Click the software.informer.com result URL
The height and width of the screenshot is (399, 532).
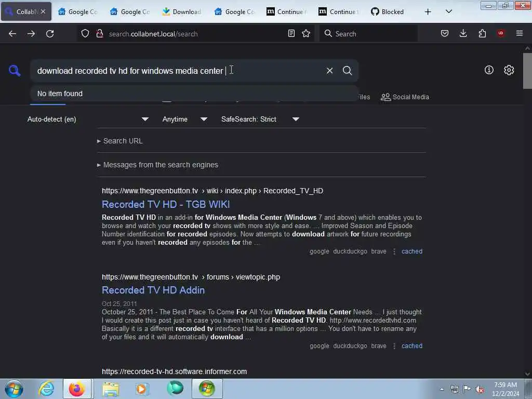175,371
